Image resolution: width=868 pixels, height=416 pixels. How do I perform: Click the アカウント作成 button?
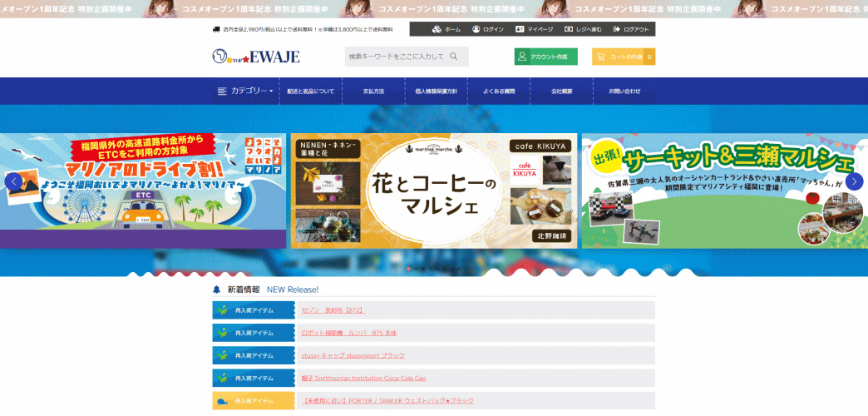545,57
